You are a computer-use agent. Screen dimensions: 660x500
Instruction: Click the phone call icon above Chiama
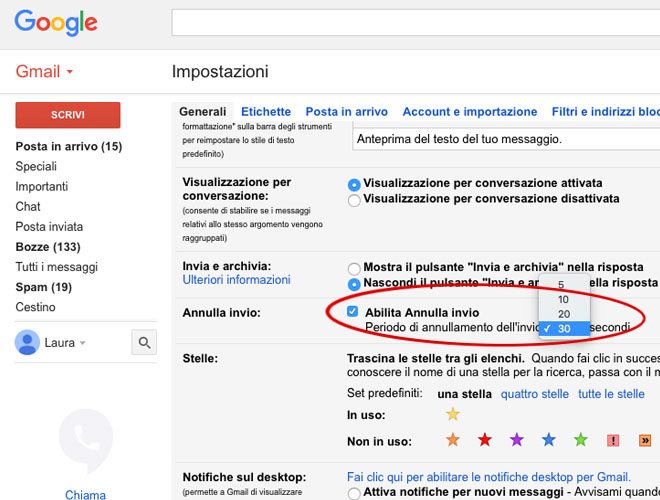tap(85, 440)
